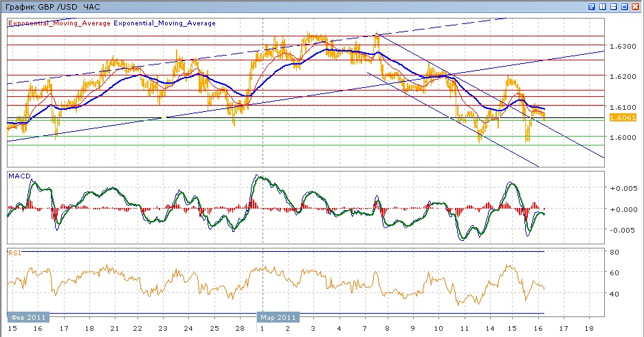Click the +0.005 MACD axis value
This screenshot has width=644, height=337.
pyautogui.click(x=623, y=189)
